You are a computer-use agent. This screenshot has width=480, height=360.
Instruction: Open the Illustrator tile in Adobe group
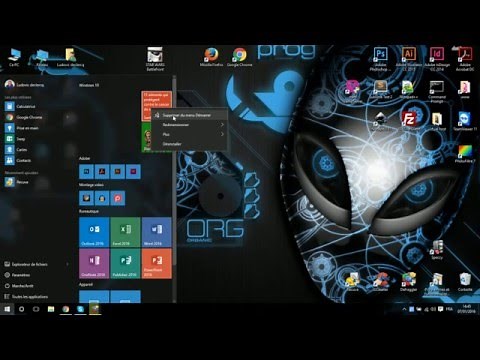coord(117,171)
